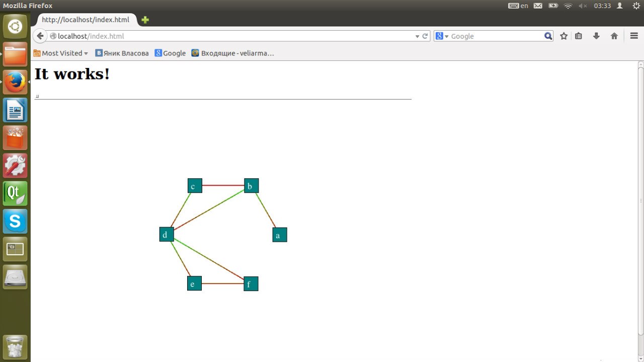Open URL history dropdown arrow
The height and width of the screenshot is (362, 644).
point(417,36)
